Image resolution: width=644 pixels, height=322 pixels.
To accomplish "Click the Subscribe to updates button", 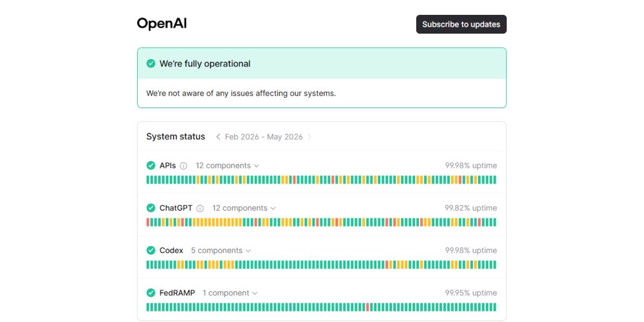I will click(461, 24).
